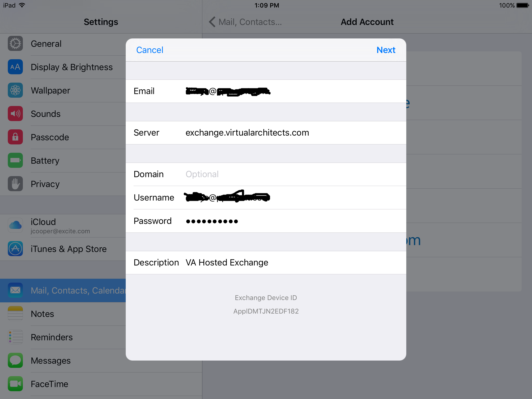Tap the App Store icon
The image size is (532, 399).
[15, 249]
